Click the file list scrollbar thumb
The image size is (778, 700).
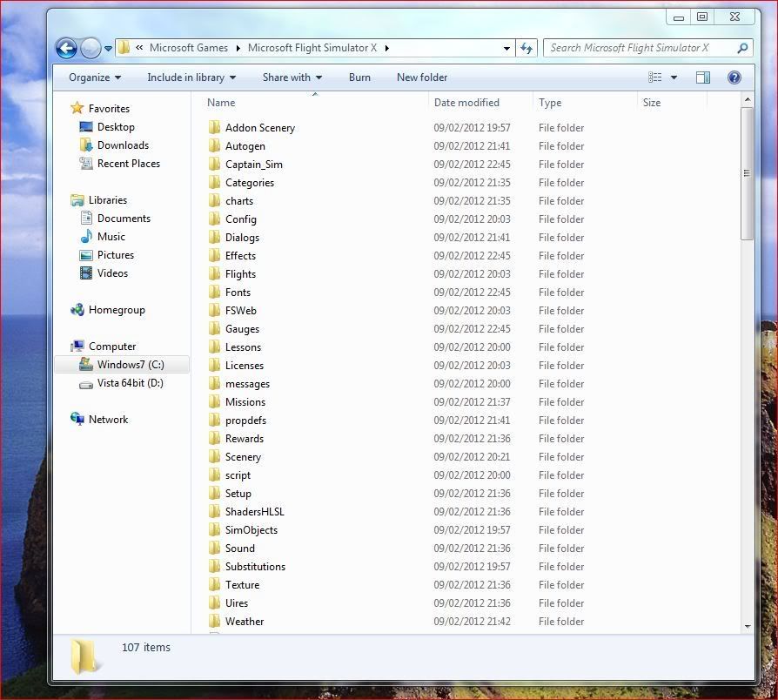[747, 174]
